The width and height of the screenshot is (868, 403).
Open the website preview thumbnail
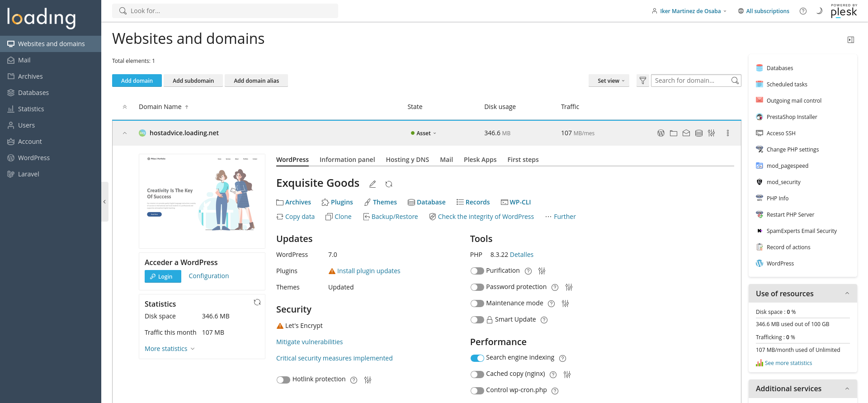[x=202, y=201]
